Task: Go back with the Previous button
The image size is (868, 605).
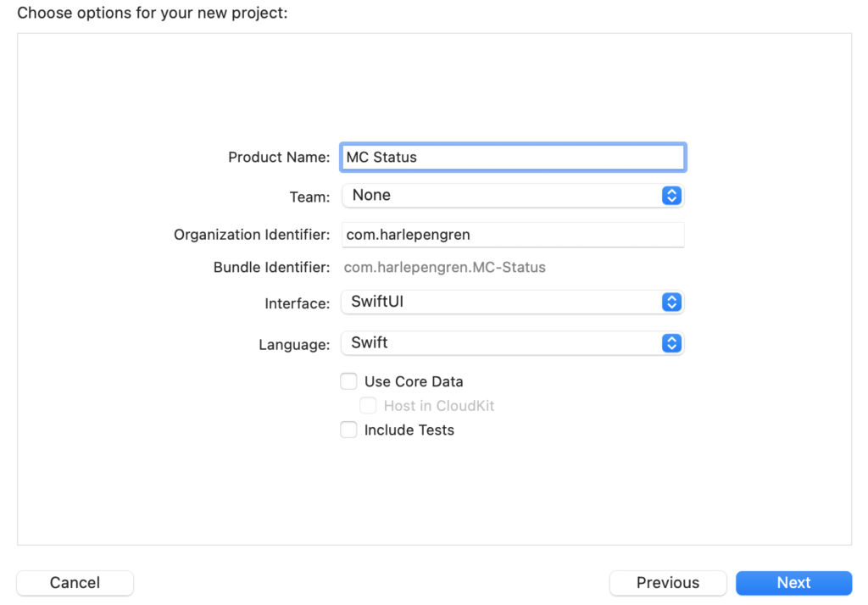Action: click(x=667, y=583)
